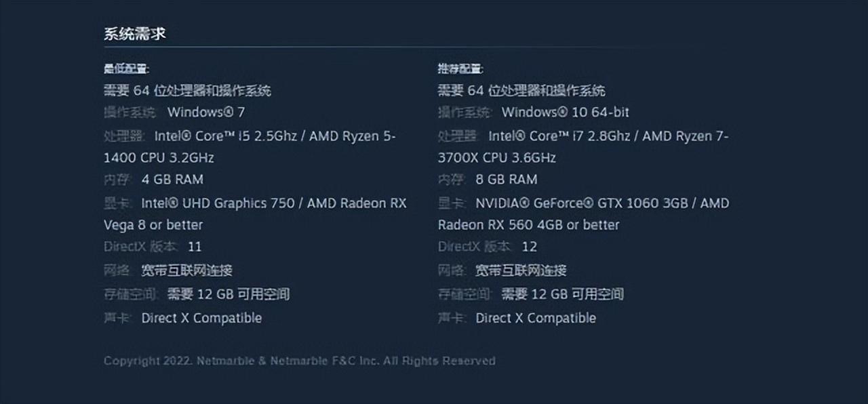868x404 pixels.
Task: Click the Copyright 2022 Netmarble footer text
Action: coord(300,361)
